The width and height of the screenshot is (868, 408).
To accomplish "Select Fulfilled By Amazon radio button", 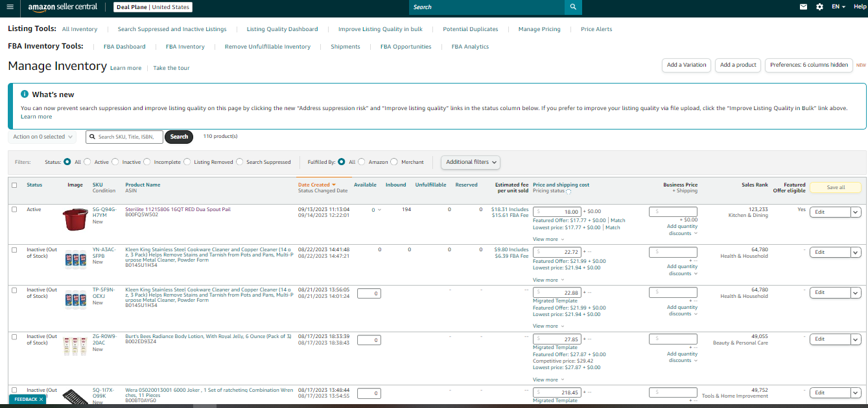I will point(362,162).
